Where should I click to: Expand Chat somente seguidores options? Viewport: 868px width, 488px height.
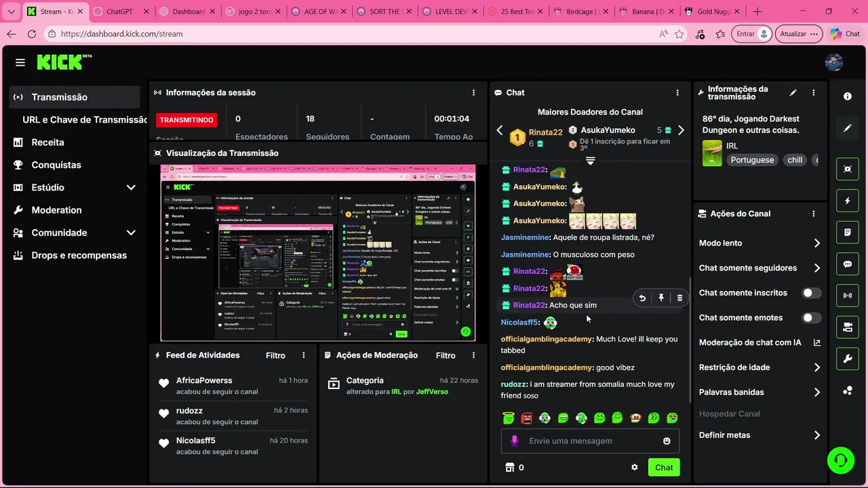816,268
